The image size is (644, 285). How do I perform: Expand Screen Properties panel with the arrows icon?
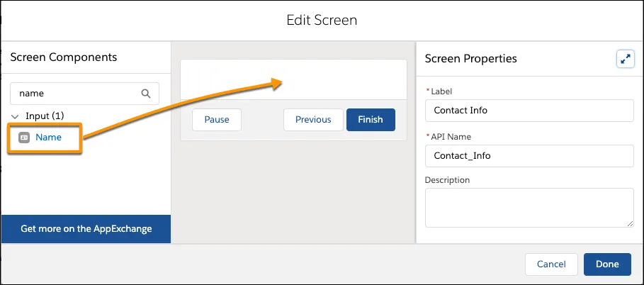(625, 60)
